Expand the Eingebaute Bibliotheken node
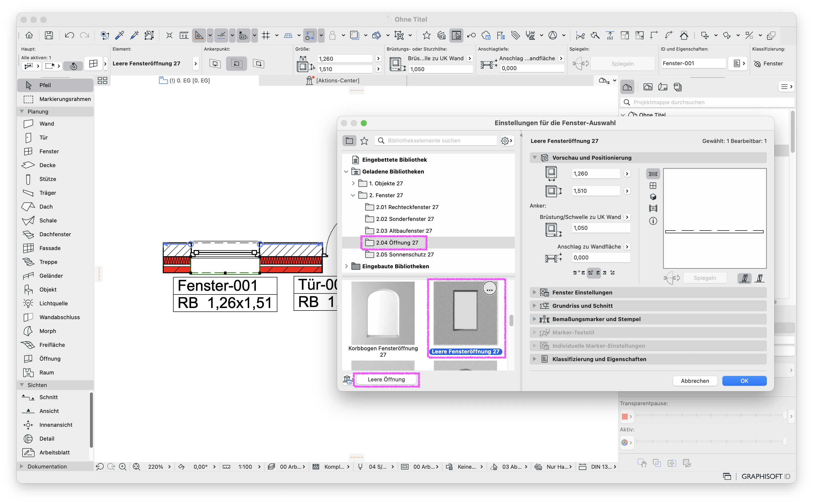This screenshot has width=813, height=504. click(346, 266)
